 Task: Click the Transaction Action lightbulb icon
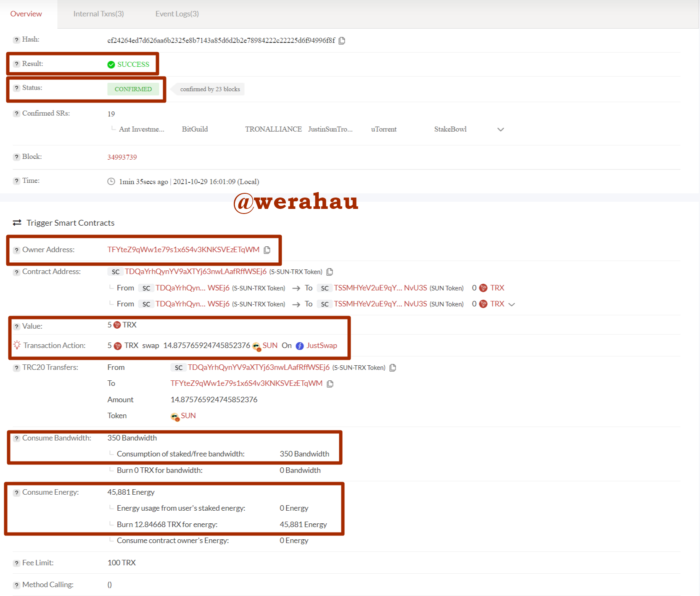[17, 345]
